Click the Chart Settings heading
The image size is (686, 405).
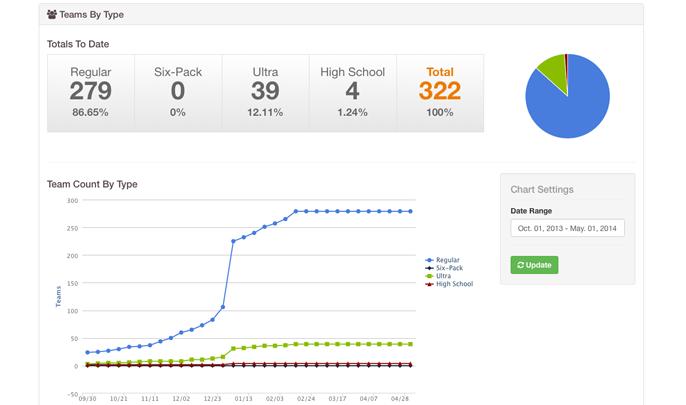[542, 189]
